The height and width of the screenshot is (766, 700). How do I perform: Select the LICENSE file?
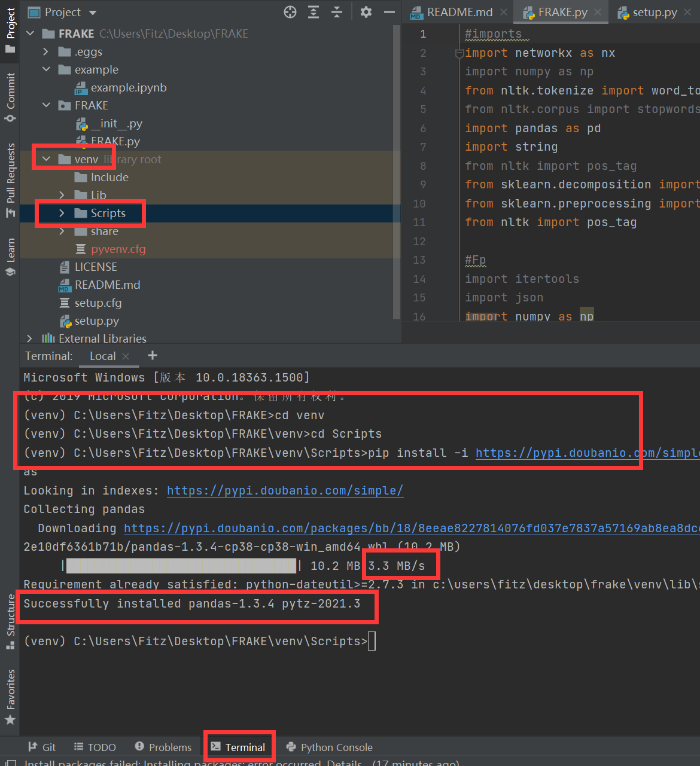(88, 267)
